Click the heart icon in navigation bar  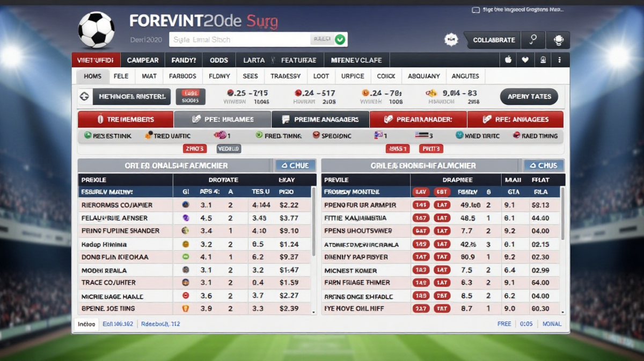[x=525, y=60]
